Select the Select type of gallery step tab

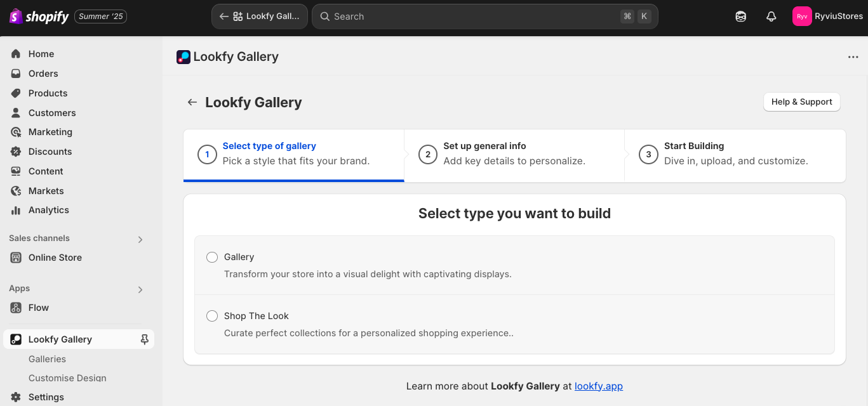point(293,155)
